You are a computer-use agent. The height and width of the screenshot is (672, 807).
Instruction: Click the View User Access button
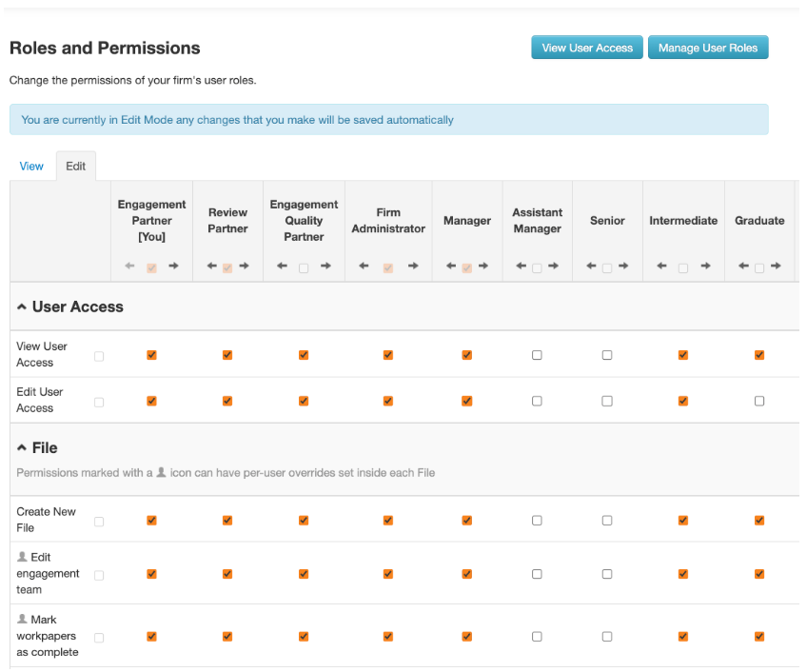586,49
